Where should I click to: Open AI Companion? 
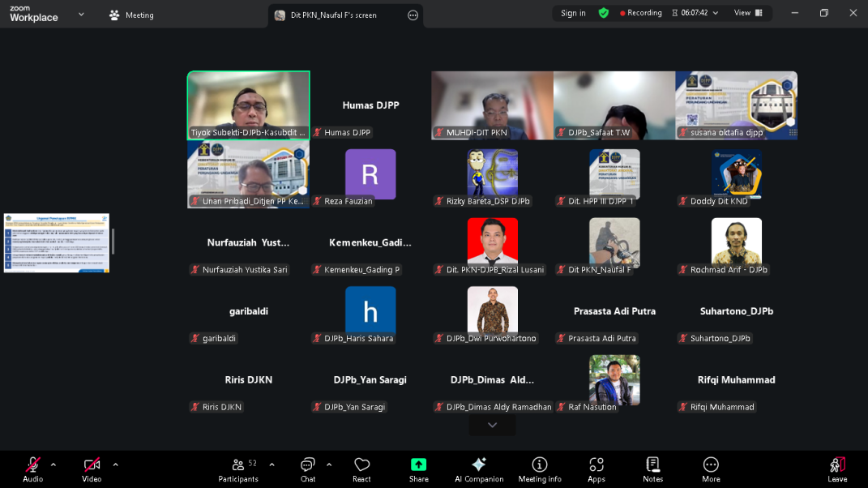[479, 464]
